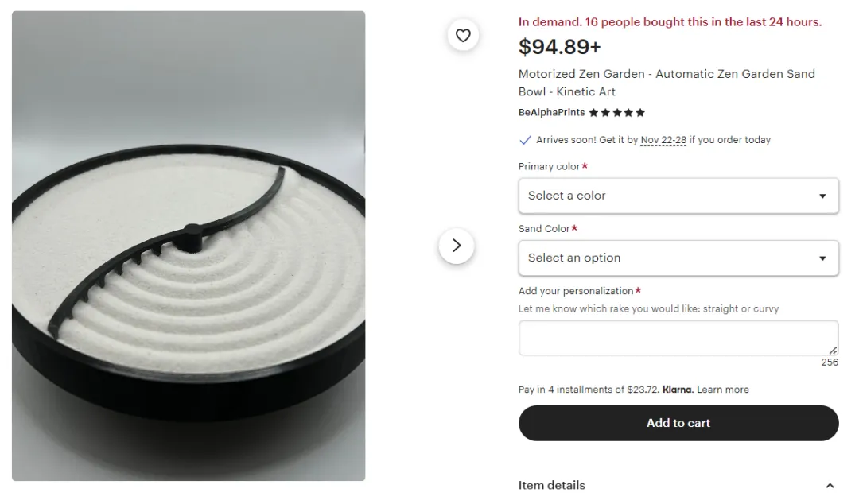The image size is (859, 504).
Task: Click the Sand Color field label
Action: click(544, 229)
